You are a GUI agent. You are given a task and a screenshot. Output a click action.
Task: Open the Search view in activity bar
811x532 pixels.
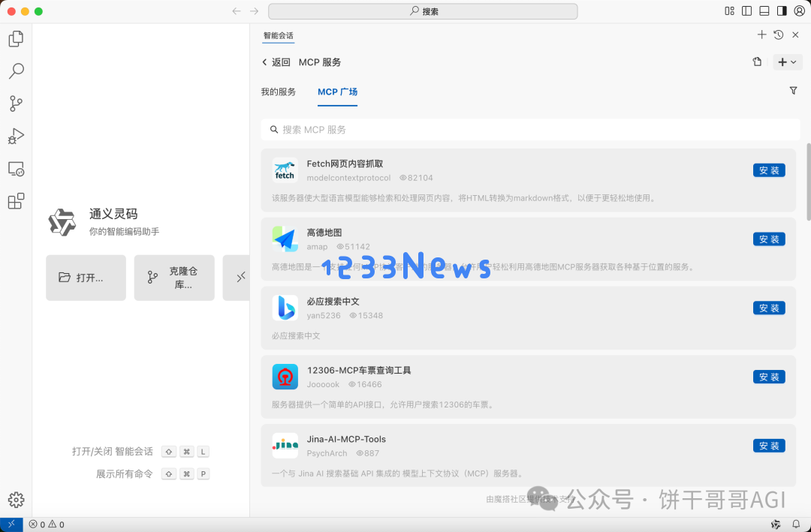coord(16,71)
